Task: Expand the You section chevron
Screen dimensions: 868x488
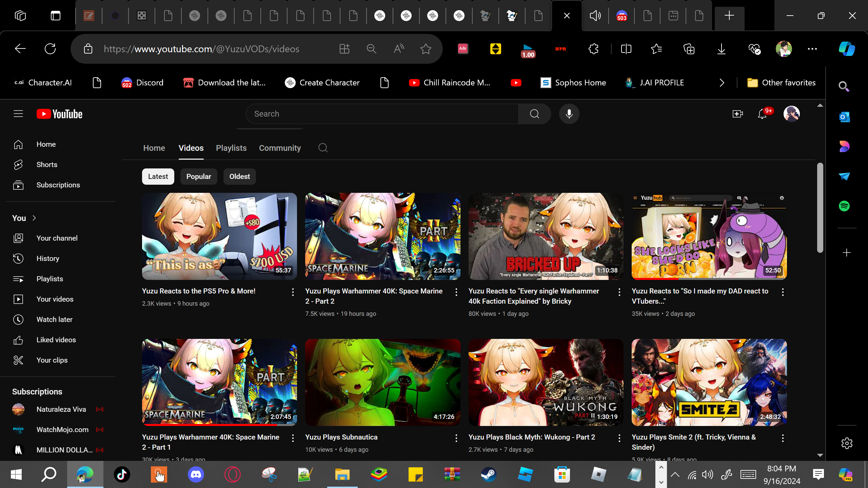Action: pyautogui.click(x=34, y=218)
